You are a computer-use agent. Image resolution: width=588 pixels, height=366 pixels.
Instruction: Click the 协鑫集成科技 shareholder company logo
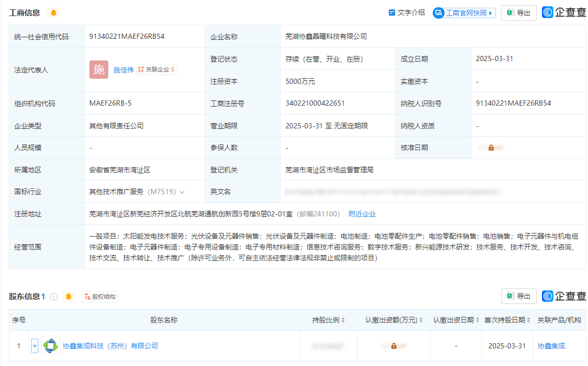click(51, 346)
